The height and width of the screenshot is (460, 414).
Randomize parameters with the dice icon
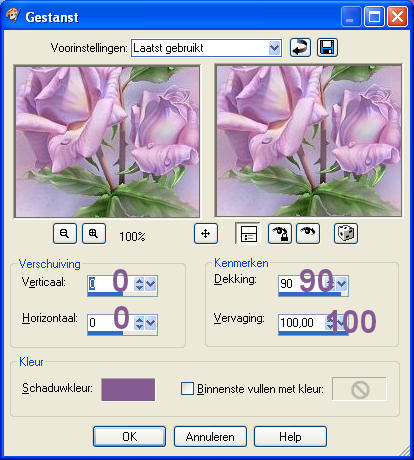(346, 233)
